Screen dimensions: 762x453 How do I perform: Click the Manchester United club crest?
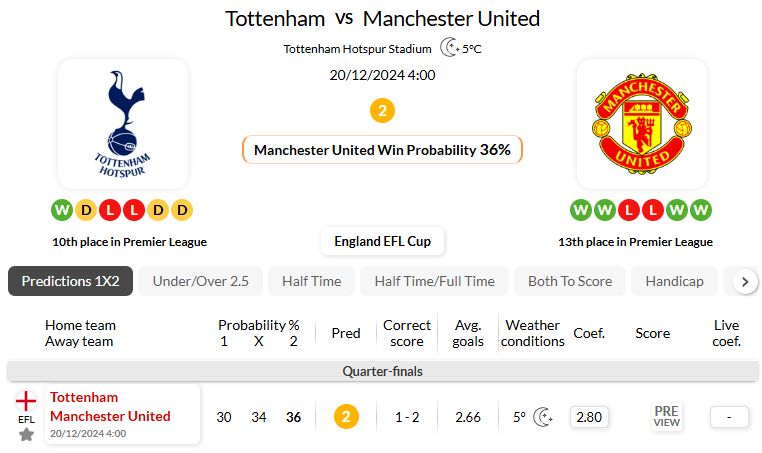[641, 123]
